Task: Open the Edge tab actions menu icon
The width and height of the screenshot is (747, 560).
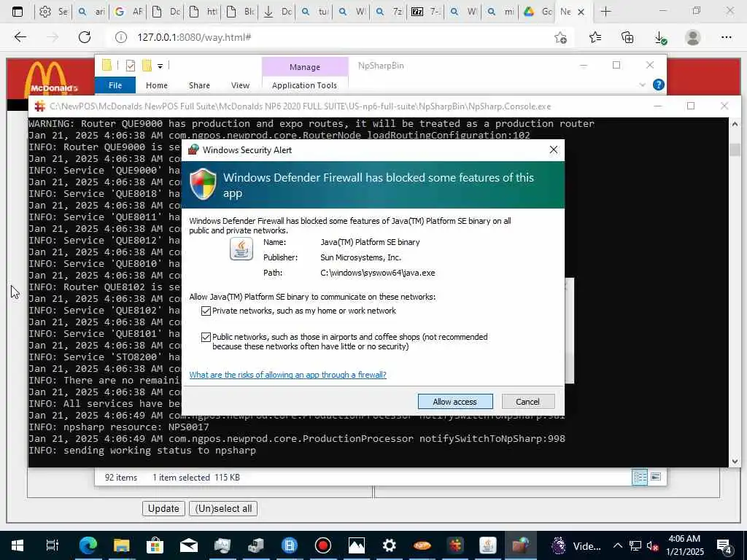Action: 18,12
